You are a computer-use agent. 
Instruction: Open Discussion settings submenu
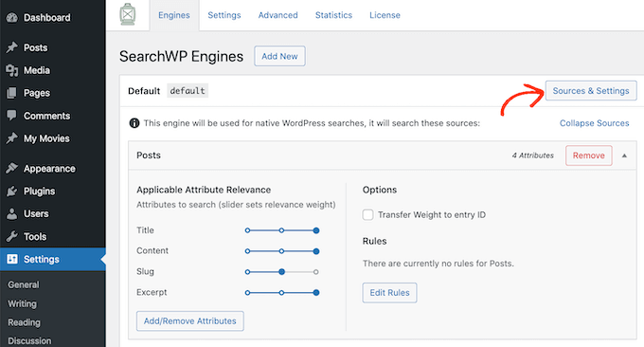(29, 340)
